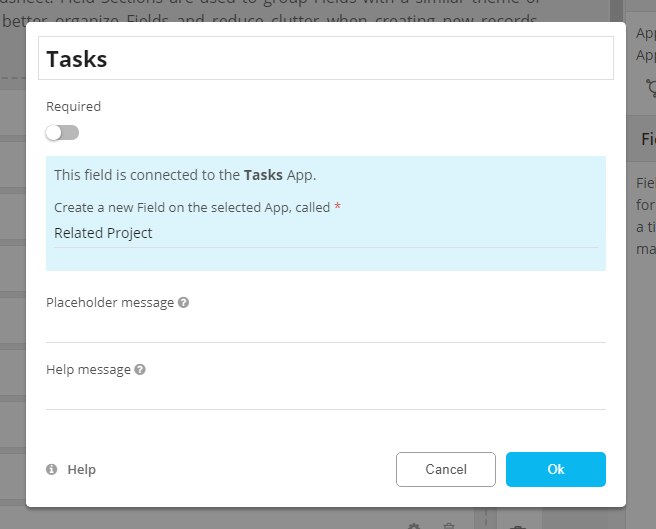The image size is (656, 529).
Task: Toggle the Required switch
Action: tap(62, 133)
